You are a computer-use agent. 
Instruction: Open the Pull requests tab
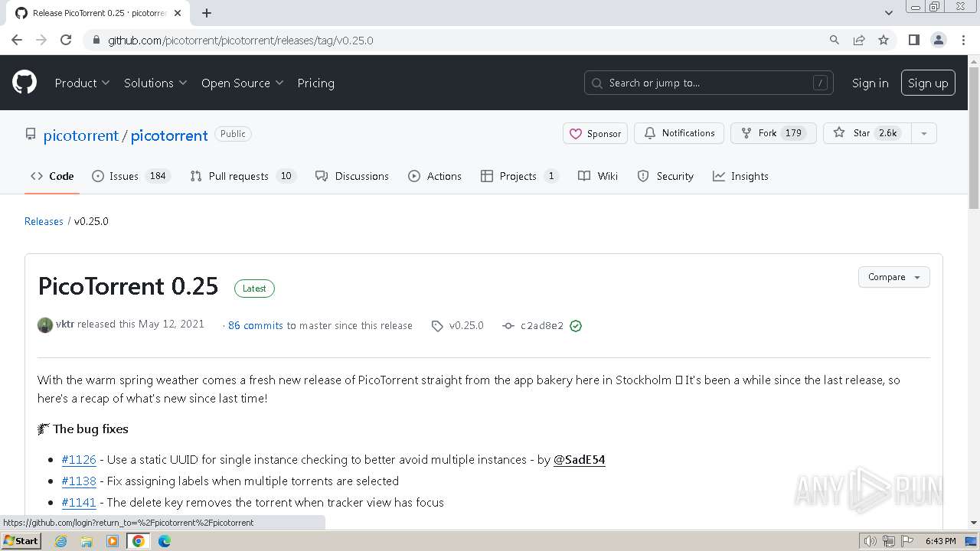pos(243,176)
